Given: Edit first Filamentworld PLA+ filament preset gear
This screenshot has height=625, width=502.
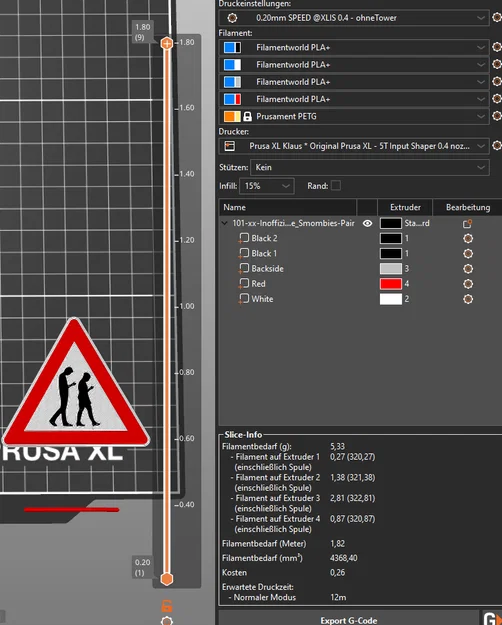Looking at the screenshot, I should (496, 47).
